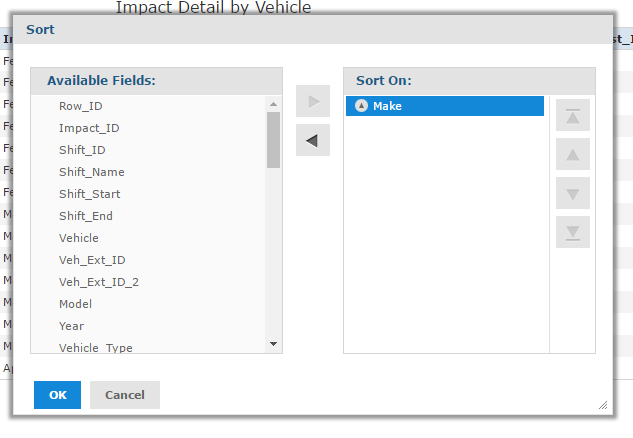Select the Model field
The width and height of the screenshot is (633, 438).
click(75, 304)
